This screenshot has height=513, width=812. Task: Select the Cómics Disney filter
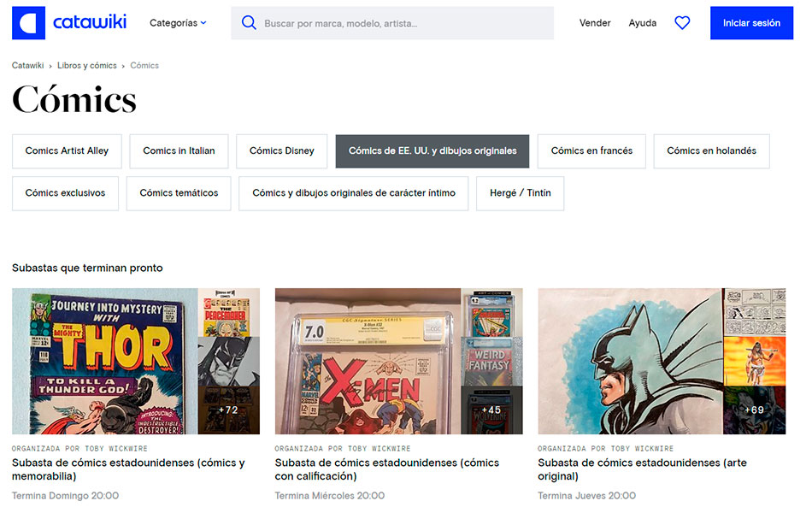(282, 150)
